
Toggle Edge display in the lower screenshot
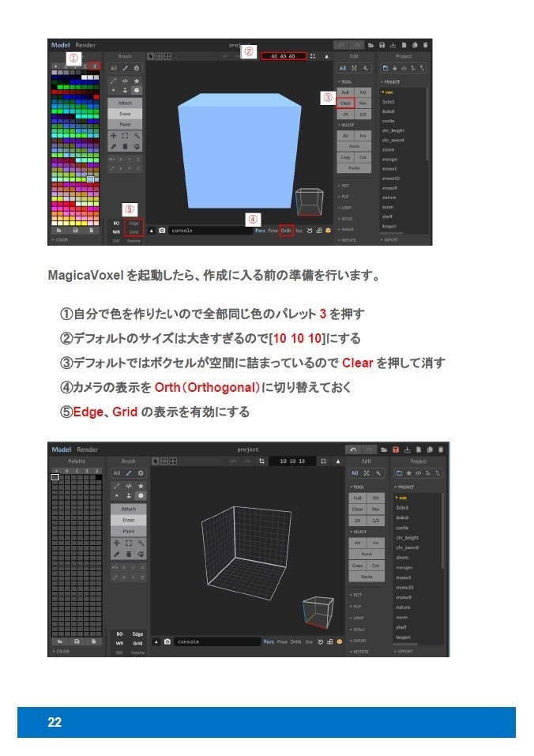(137, 634)
